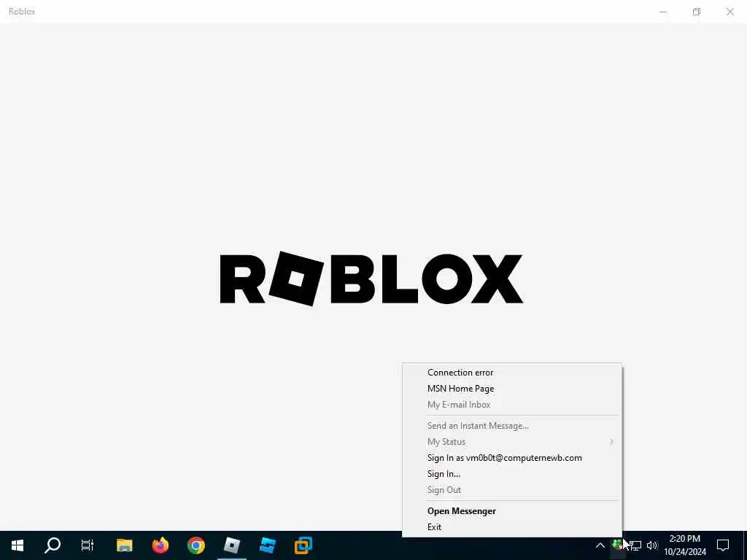Click the Show desktop strip
Viewport: 747px width, 560px height.
pyautogui.click(x=745, y=545)
